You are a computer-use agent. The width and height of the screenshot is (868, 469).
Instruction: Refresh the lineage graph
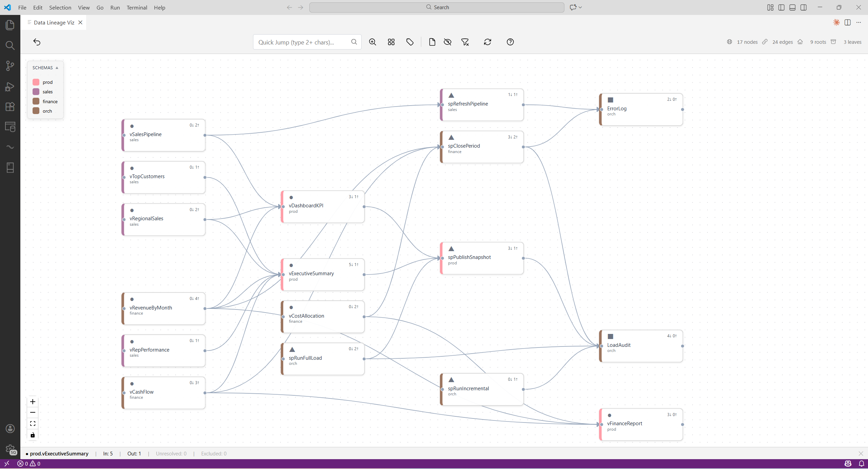pos(487,42)
